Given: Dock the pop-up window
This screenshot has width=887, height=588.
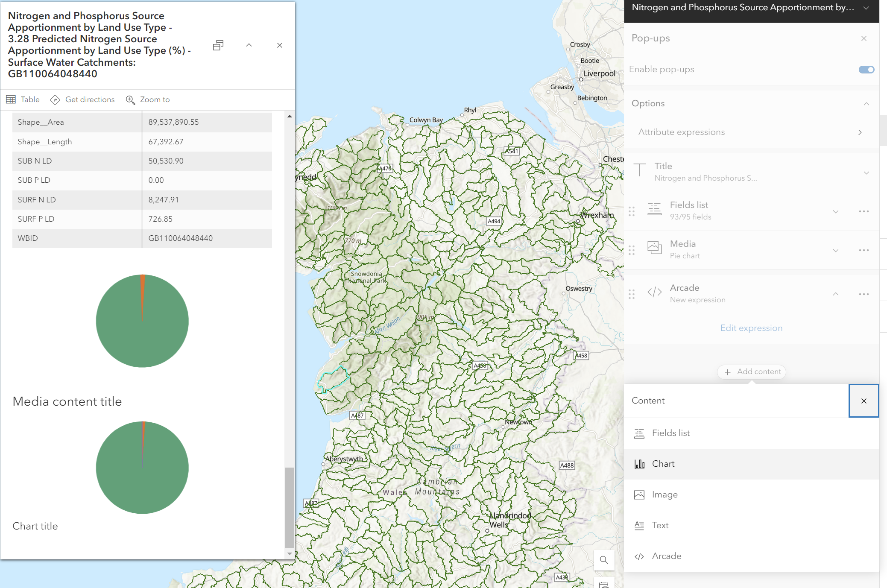Looking at the screenshot, I should [218, 45].
